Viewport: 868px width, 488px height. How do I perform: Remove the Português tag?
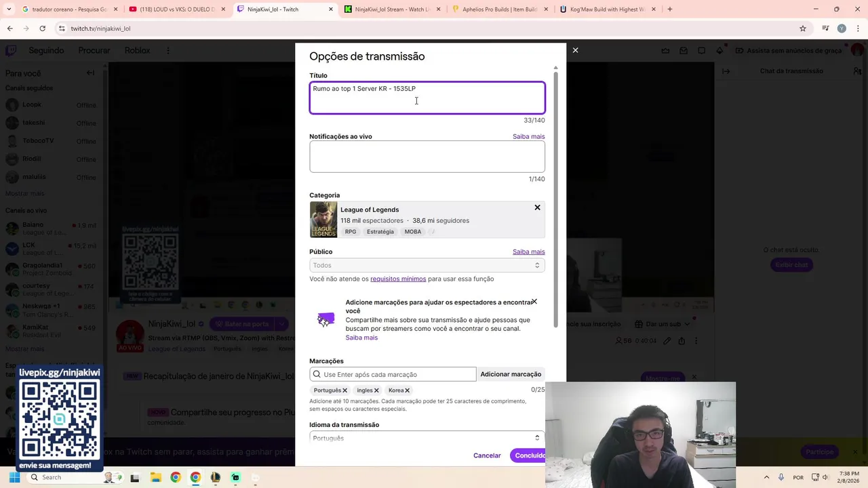pos(344,390)
